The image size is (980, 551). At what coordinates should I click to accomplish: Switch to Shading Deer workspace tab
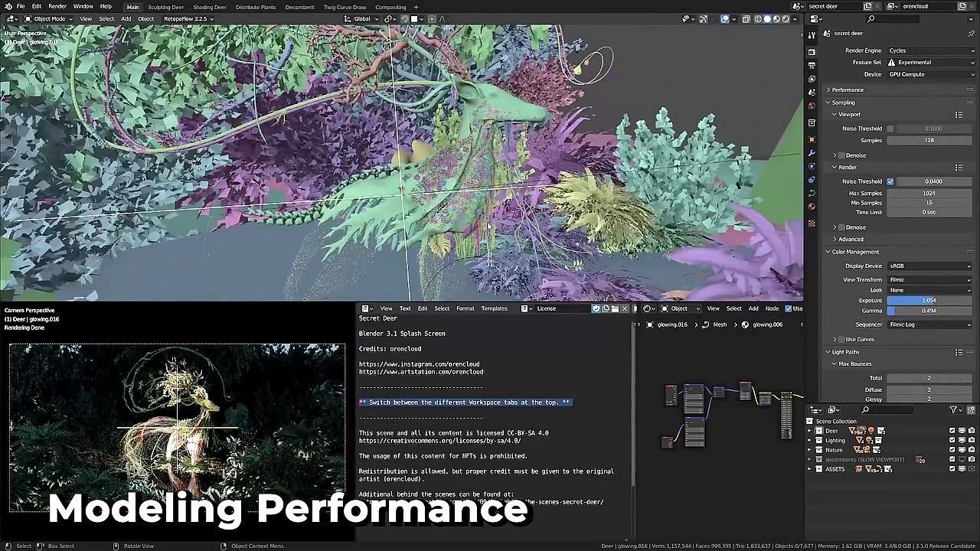pyautogui.click(x=209, y=7)
